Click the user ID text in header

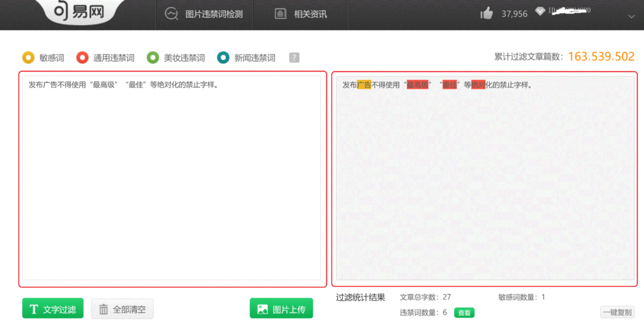point(569,11)
